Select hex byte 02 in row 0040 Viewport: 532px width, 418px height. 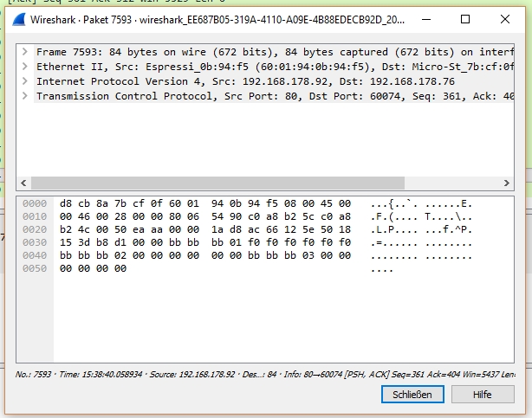tap(120, 255)
